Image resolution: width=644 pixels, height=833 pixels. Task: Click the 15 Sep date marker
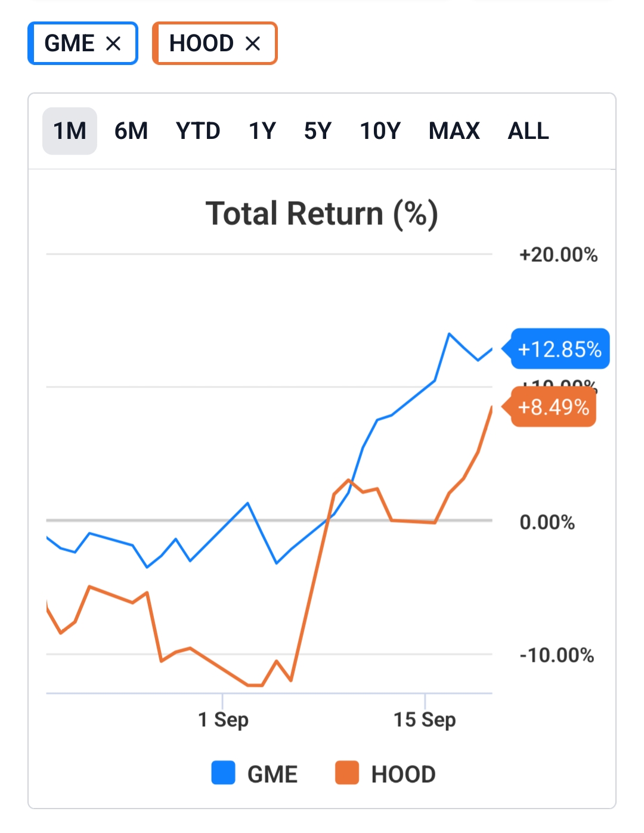tap(425, 719)
